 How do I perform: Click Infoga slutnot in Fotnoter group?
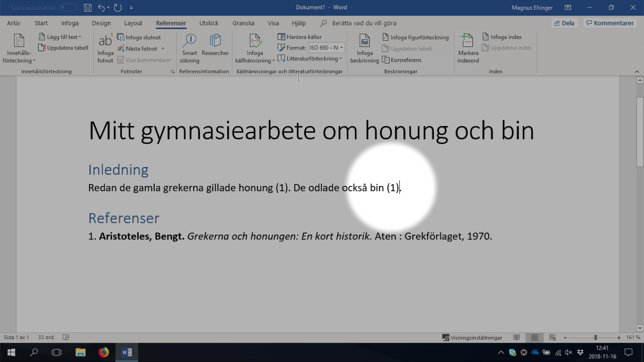139,38
